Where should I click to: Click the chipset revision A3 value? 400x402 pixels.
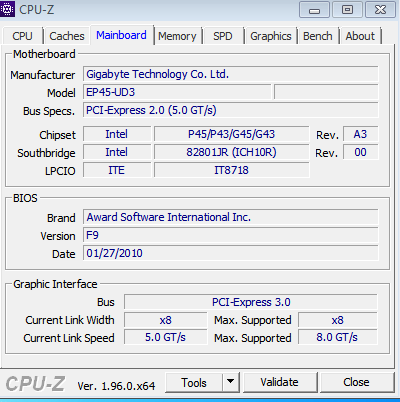pos(360,134)
